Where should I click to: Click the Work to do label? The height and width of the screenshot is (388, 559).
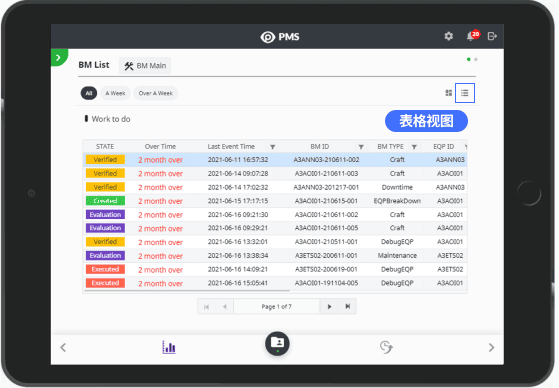coord(111,119)
